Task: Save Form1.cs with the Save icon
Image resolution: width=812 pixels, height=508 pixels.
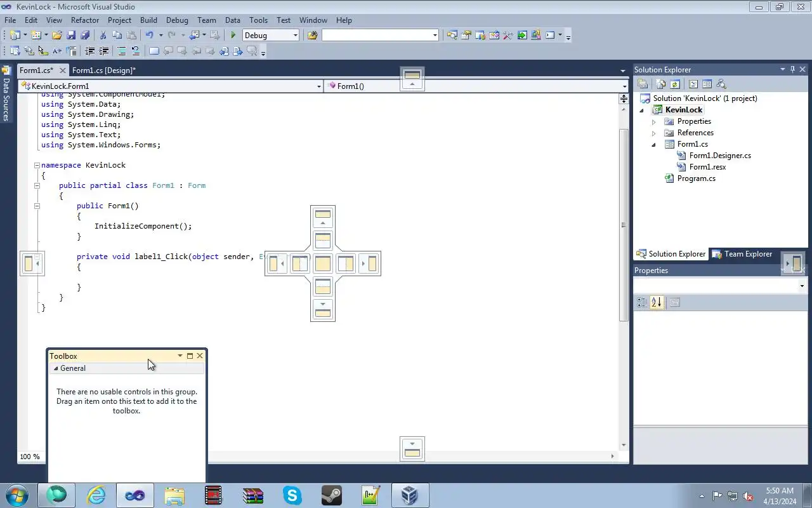Action: (x=71, y=35)
